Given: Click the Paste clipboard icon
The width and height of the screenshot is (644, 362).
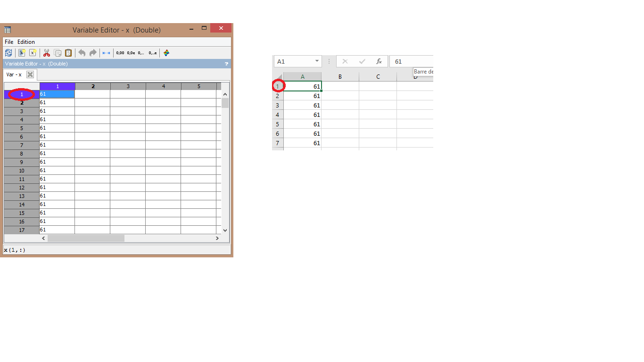Looking at the screenshot, I should pos(68,53).
